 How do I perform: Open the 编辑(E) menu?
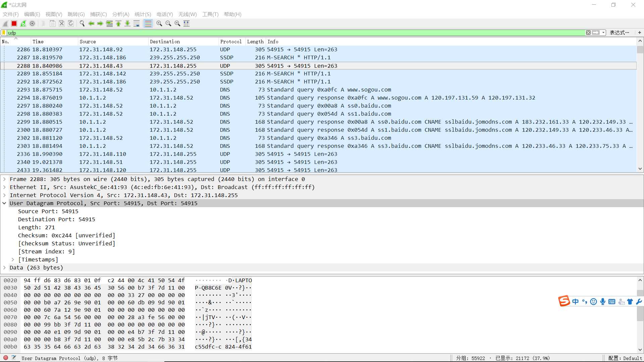[32, 14]
